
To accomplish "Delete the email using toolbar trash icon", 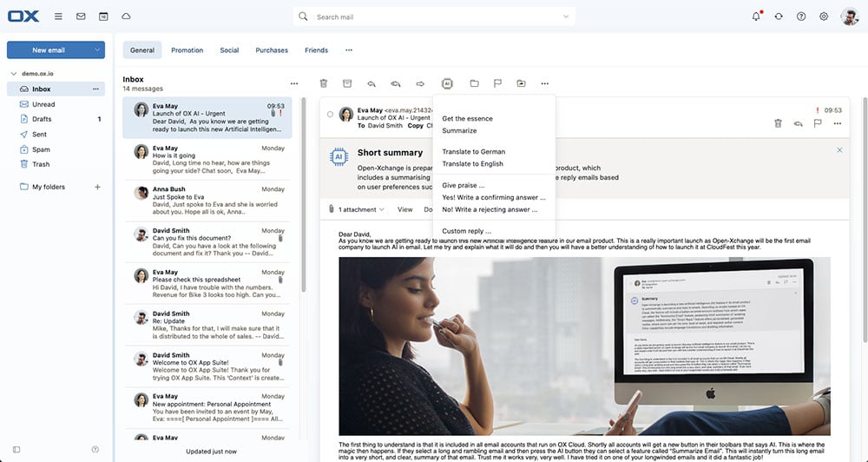I will coord(324,83).
